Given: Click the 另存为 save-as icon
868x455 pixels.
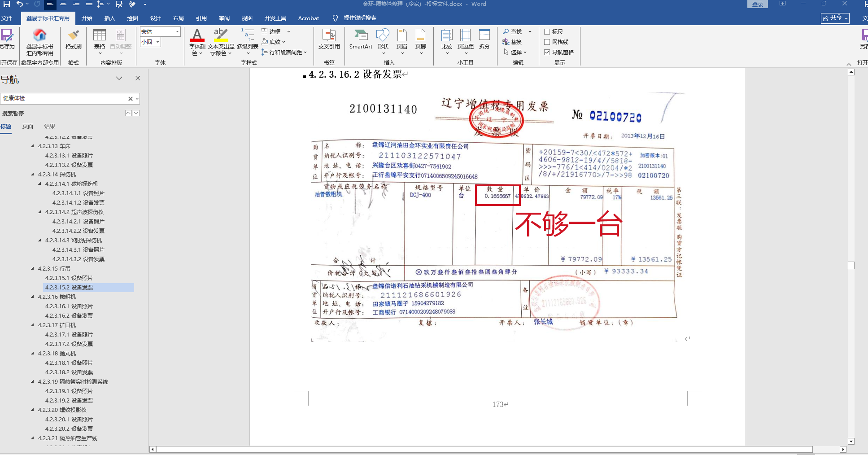Looking at the screenshot, I should pyautogui.click(x=7, y=39).
